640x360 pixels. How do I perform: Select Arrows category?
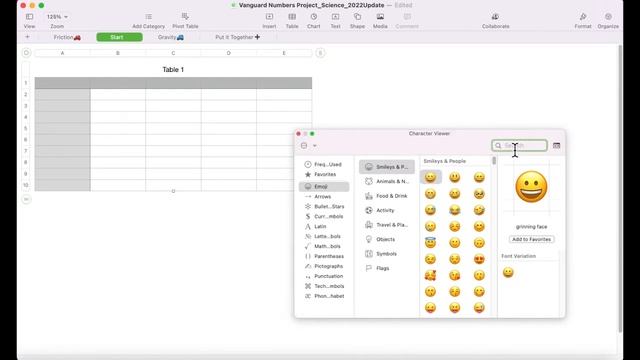click(x=324, y=196)
